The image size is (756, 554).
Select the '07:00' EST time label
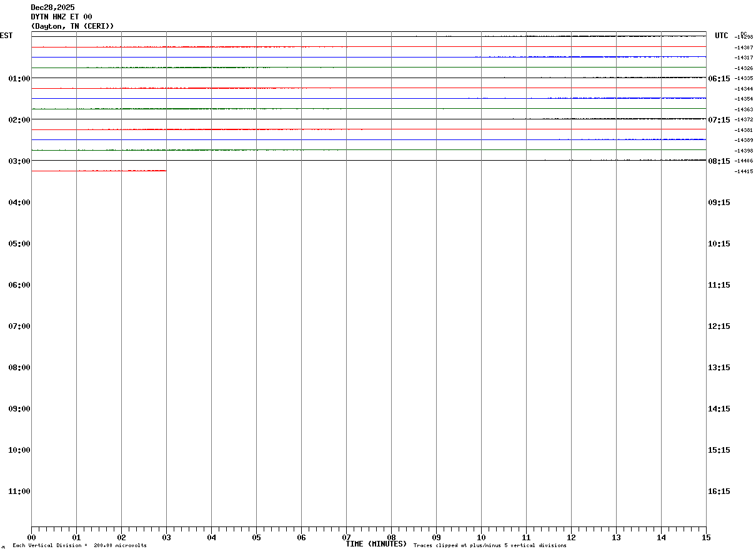coord(19,326)
